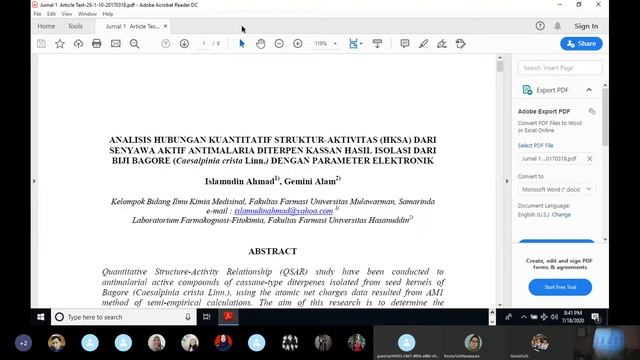Open the find text magnifier tool

click(134, 44)
